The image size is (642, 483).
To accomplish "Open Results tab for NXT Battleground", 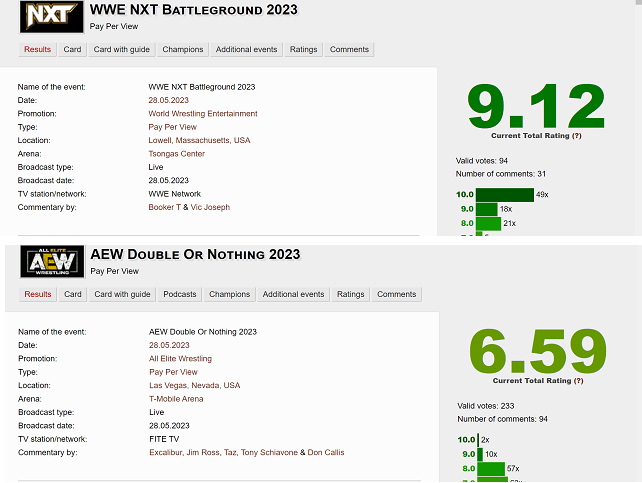I will (x=37, y=50).
